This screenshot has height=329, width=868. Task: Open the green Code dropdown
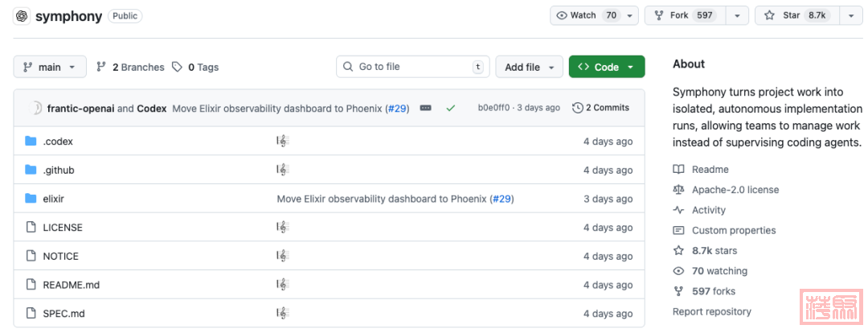pos(606,67)
